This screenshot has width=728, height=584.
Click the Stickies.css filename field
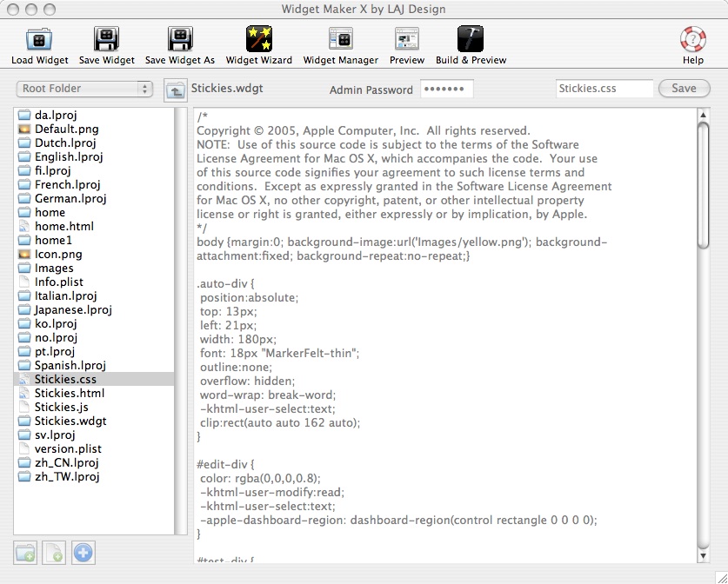pyautogui.click(x=604, y=89)
